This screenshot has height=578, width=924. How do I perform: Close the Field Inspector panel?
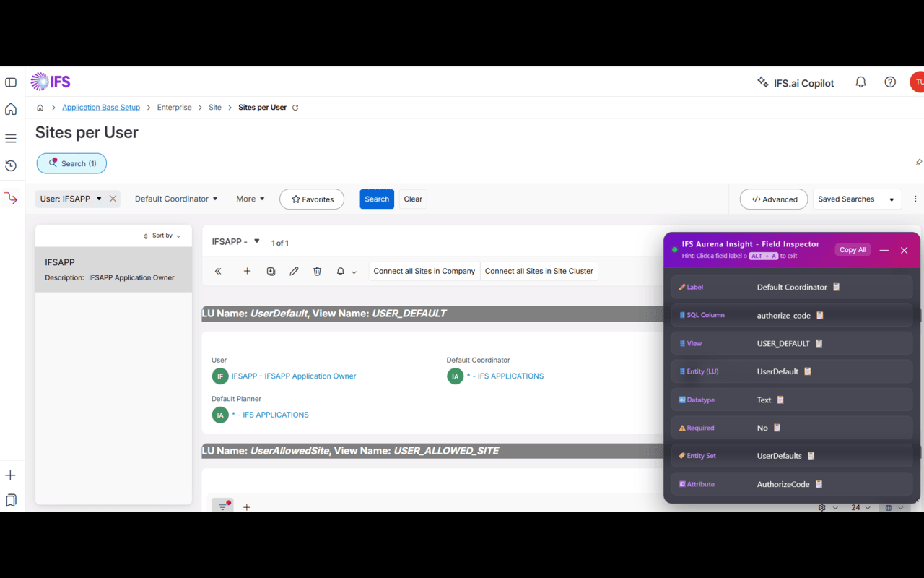(904, 251)
